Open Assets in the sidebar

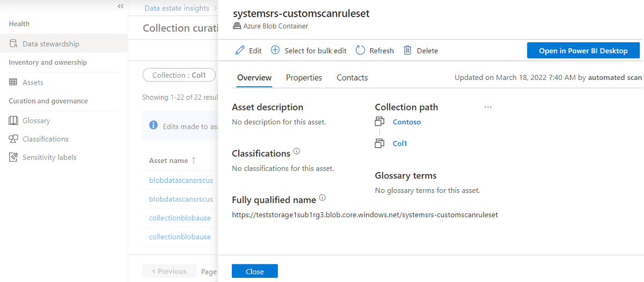tap(33, 83)
